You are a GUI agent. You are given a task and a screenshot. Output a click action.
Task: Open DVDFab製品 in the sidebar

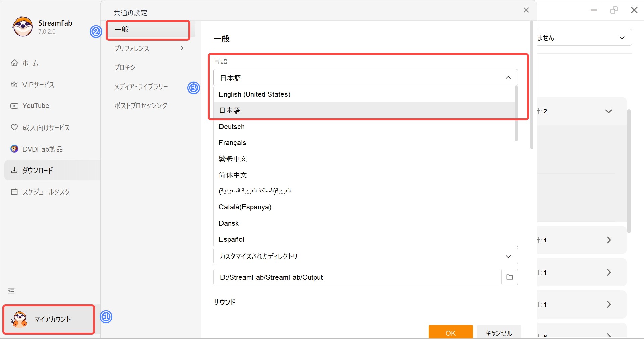[x=37, y=149]
